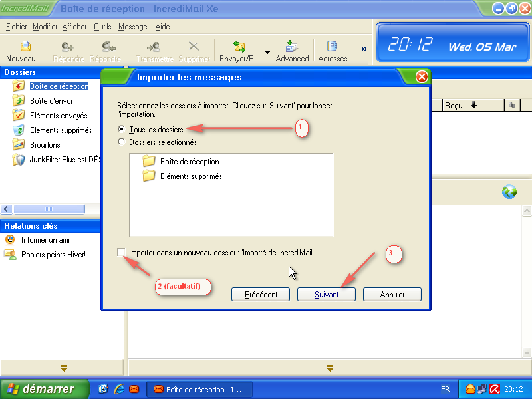The width and height of the screenshot is (532, 399).
Task: Click the preview pane scroll down arrow
Action: click(527, 352)
